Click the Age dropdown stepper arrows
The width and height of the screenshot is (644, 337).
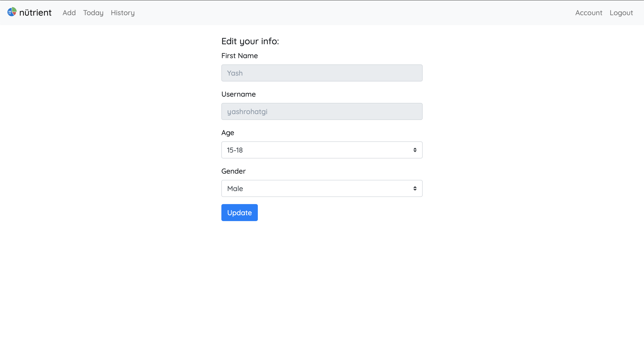[x=415, y=150]
